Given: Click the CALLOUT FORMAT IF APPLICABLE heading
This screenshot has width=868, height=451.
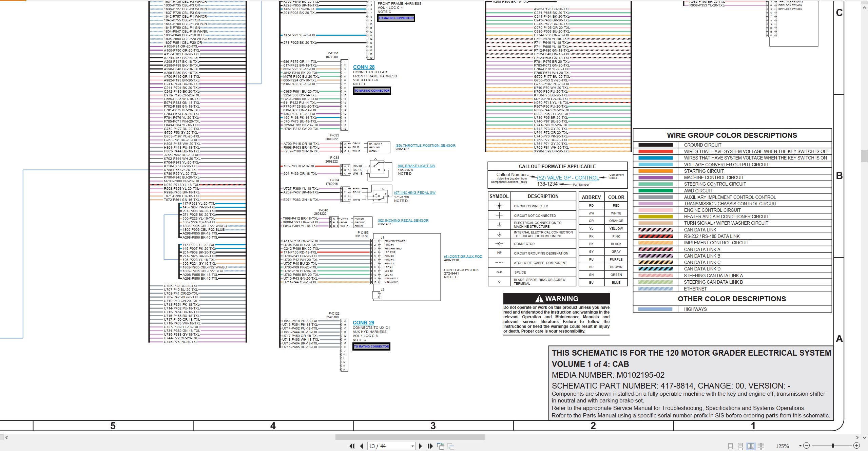Looking at the screenshot, I should tap(557, 166).
